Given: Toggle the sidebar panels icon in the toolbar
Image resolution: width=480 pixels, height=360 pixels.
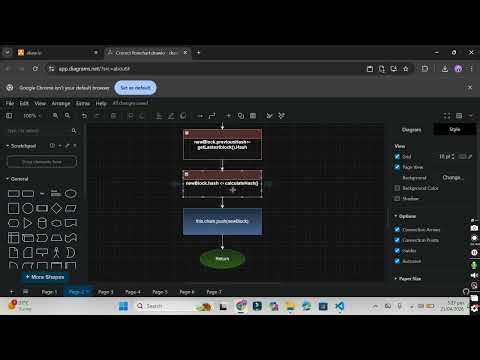Looking at the screenshot, I should (9, 116).
